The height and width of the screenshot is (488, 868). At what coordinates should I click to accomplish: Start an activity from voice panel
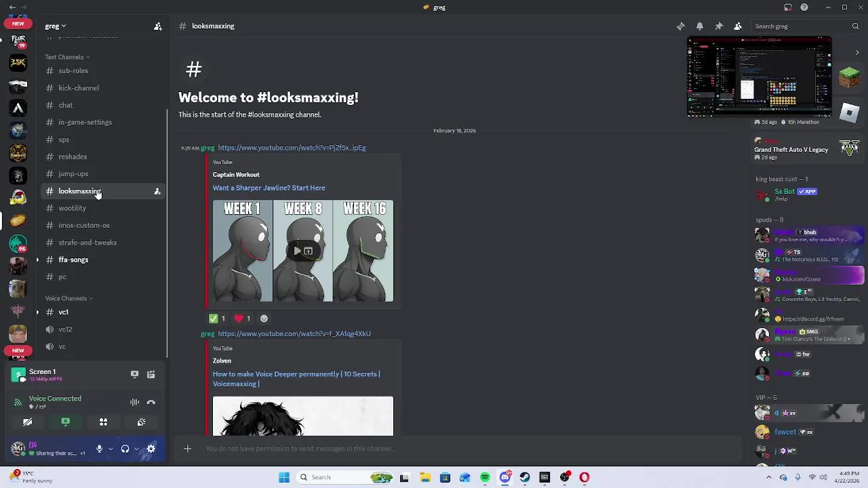pos(103,422)
